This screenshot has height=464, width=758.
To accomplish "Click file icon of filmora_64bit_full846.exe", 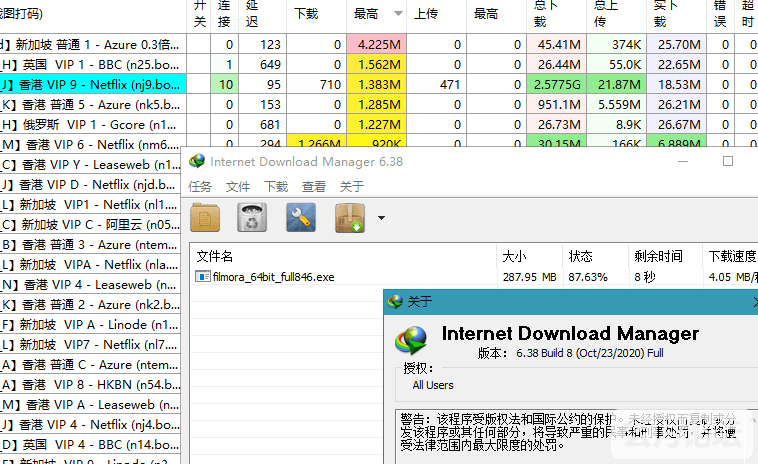I will coord(202,276).
